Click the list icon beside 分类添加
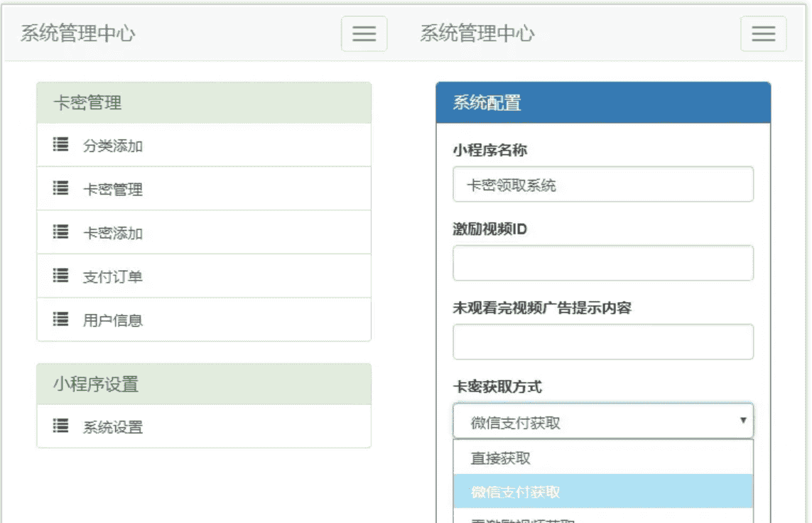The image size is (812, 523). [61, 145]
